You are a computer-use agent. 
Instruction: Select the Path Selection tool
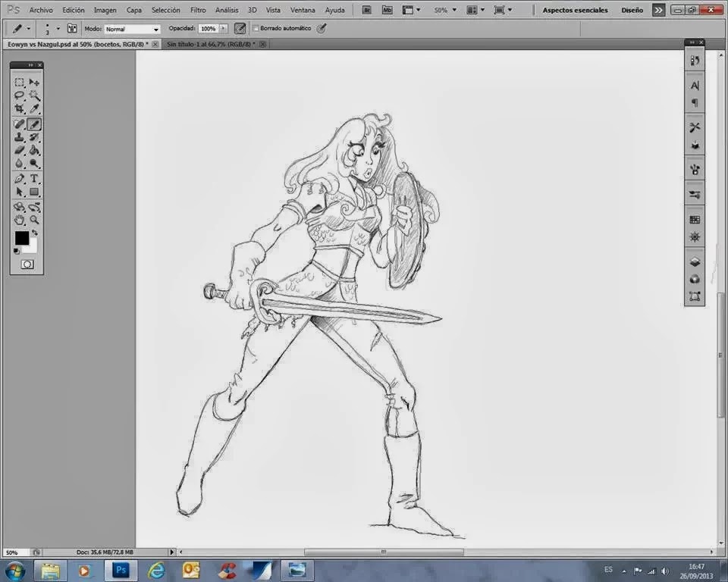click(19, 192)
